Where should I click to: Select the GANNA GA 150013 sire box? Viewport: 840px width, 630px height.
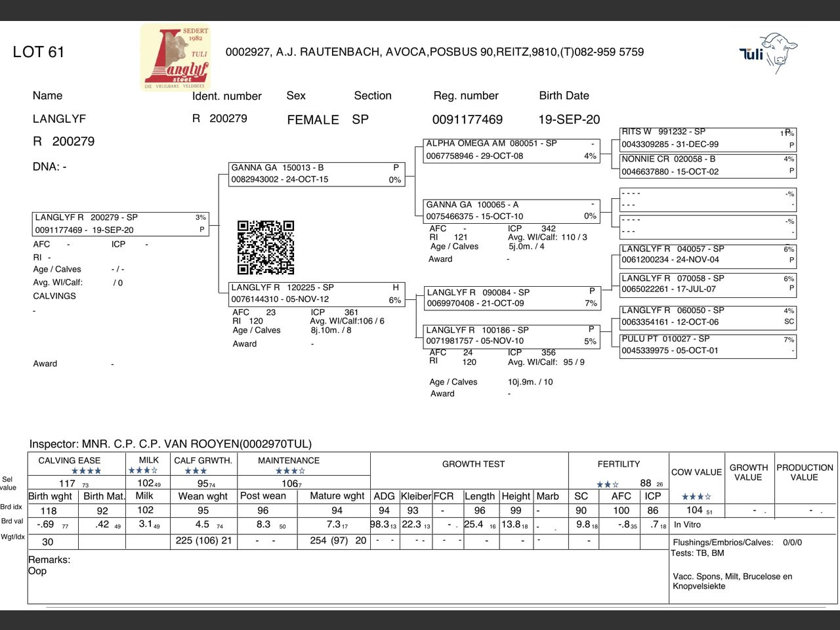point(316,174)
